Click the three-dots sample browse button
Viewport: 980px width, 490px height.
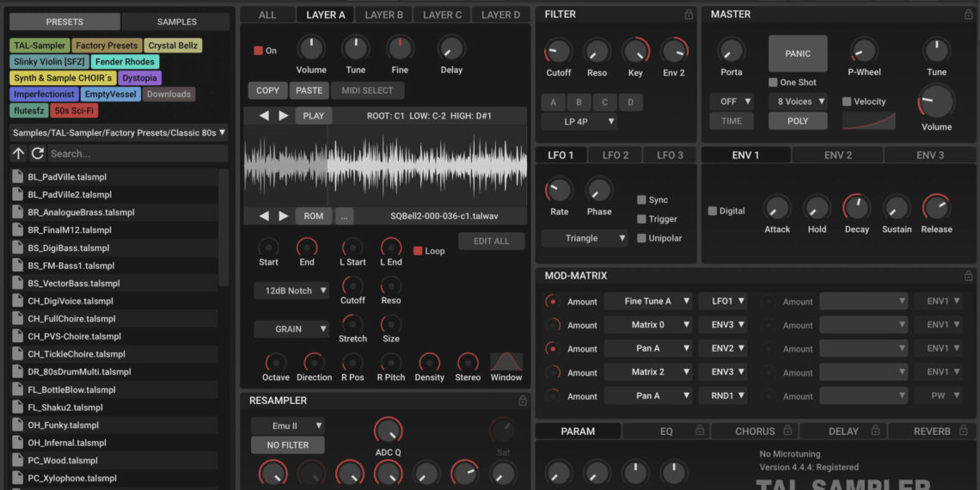344,216
